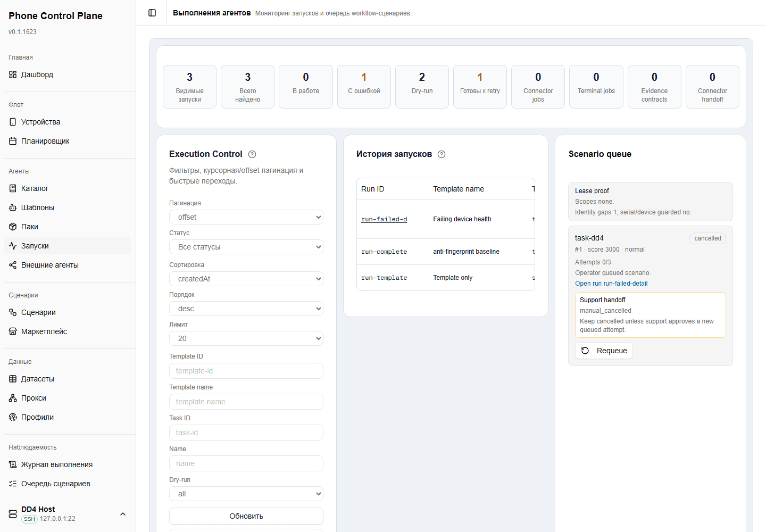
Task: Go to Устройства page
Action: [x=68, y=122]
